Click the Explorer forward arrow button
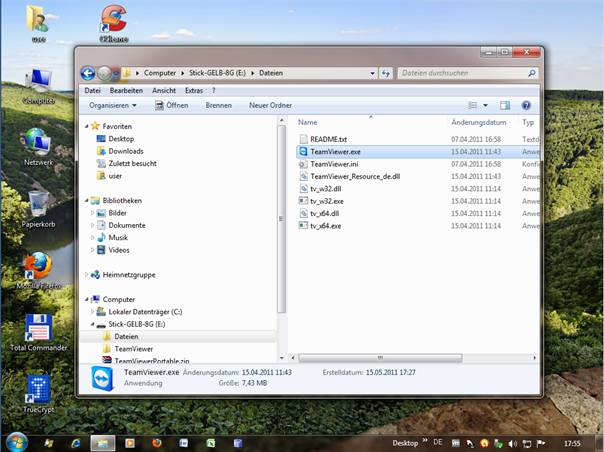 click(x=104, y=73)
